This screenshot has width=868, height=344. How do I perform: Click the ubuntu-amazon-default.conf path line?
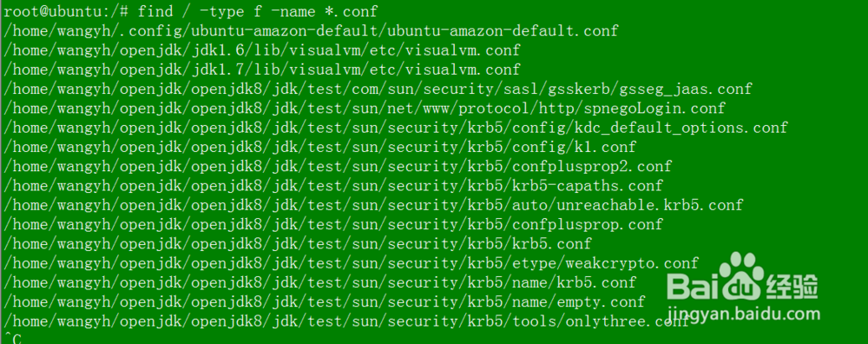pos(311,30)
